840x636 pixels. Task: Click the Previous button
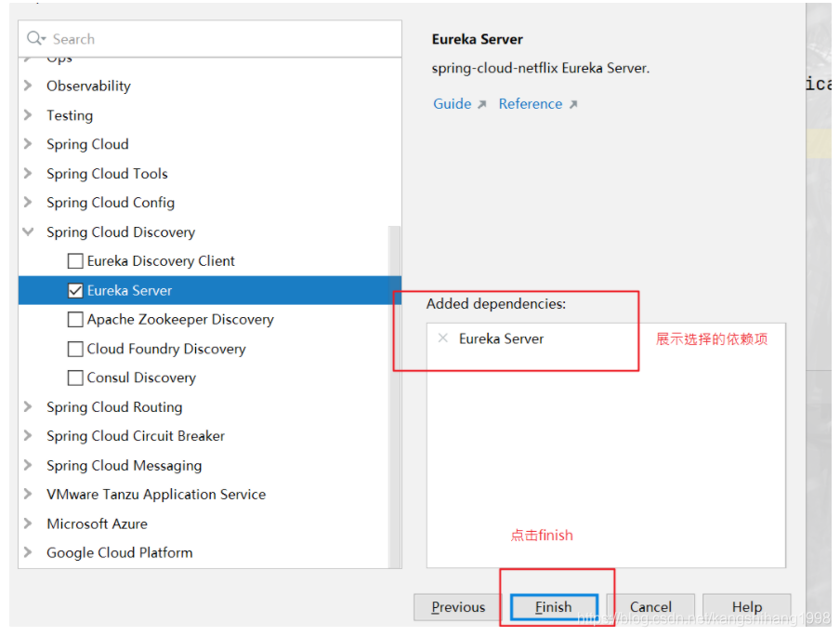[x=457, y=607]
